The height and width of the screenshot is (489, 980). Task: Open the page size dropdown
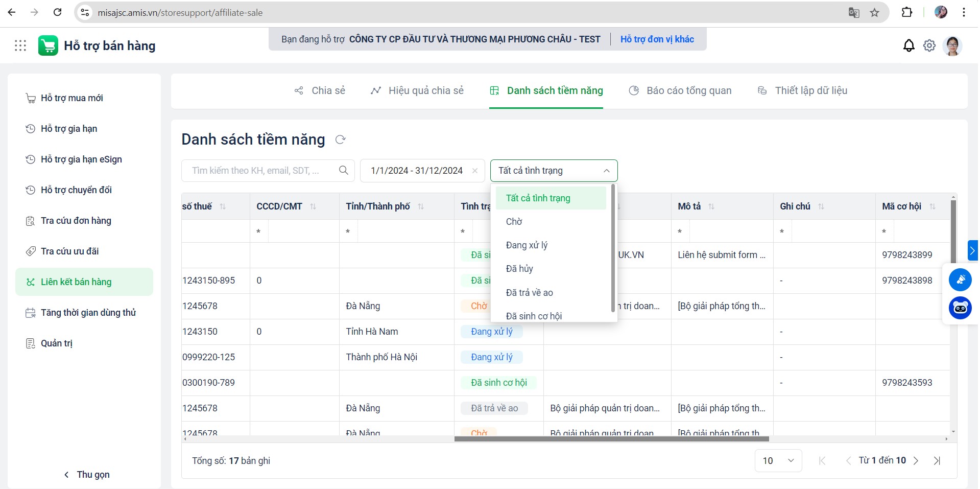coord(778,460)
